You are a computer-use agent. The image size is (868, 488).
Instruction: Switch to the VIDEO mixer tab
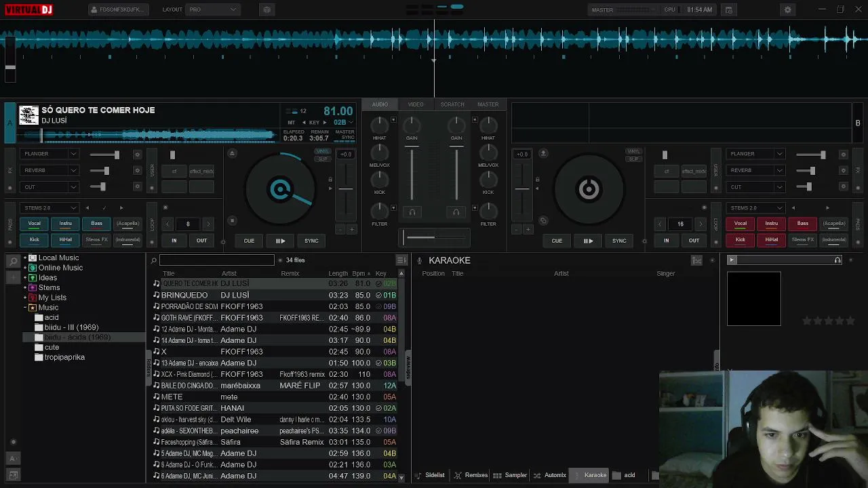coord(416,104)
